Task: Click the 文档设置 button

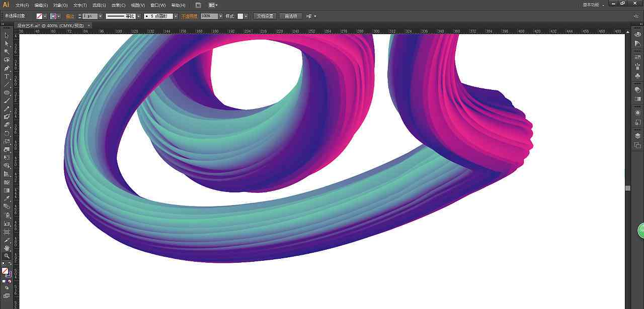Action: click(265, 16)
